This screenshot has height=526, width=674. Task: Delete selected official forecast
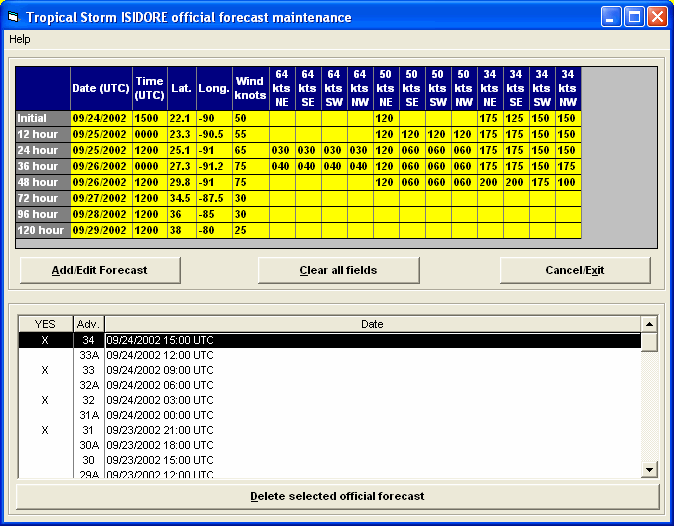(337, 496)
